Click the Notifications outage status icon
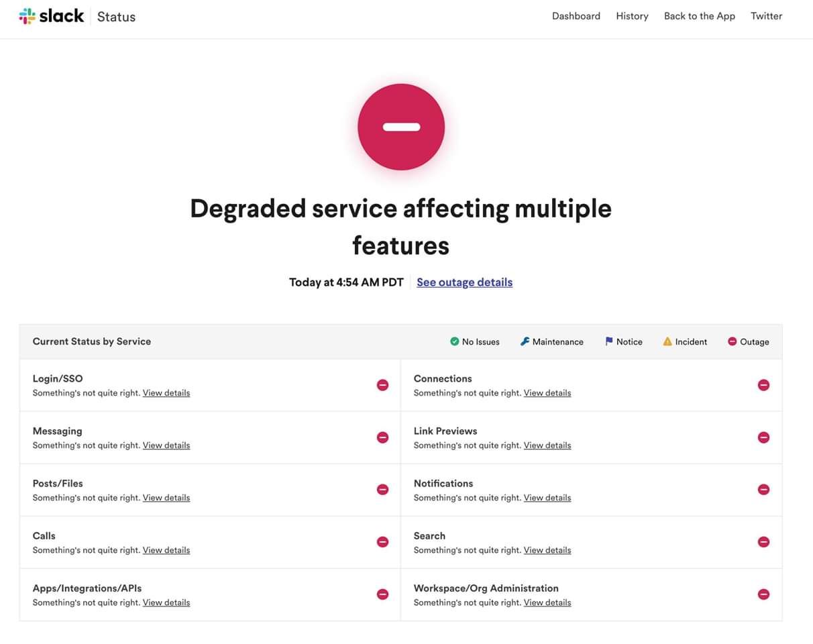The height and width of the screenshot is (644, 813). point(763,490)
